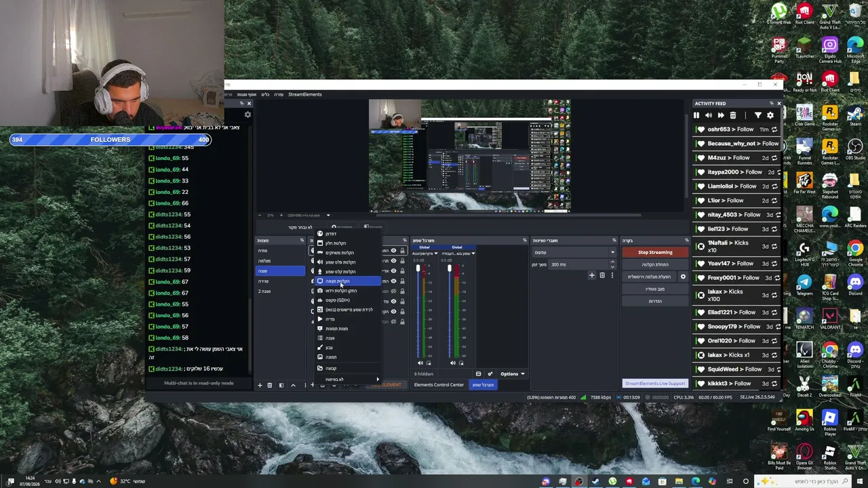
Task: Replay the M4zuz follow alert
Action: 774,158
